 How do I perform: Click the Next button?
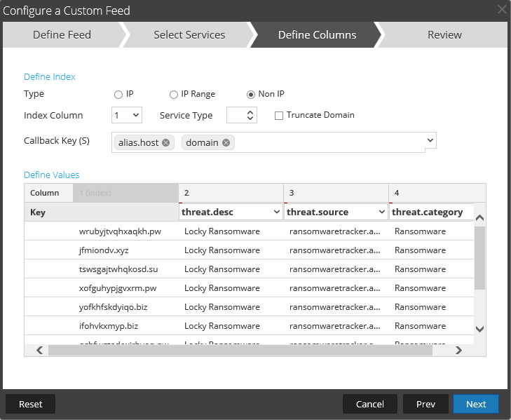coord(475,404)
